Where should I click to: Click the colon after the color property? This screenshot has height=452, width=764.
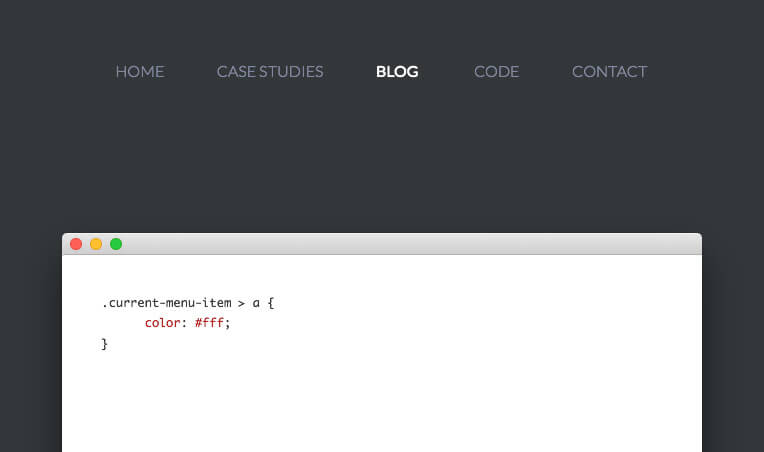coord(184,323)
